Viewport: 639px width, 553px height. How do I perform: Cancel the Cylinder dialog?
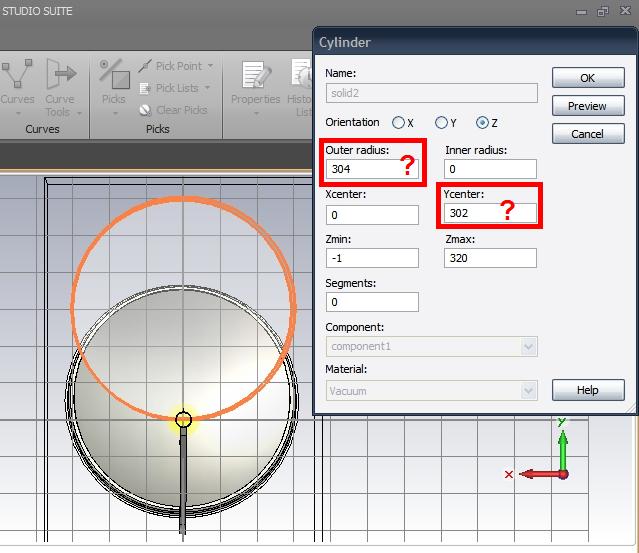(x=587, y=134)
